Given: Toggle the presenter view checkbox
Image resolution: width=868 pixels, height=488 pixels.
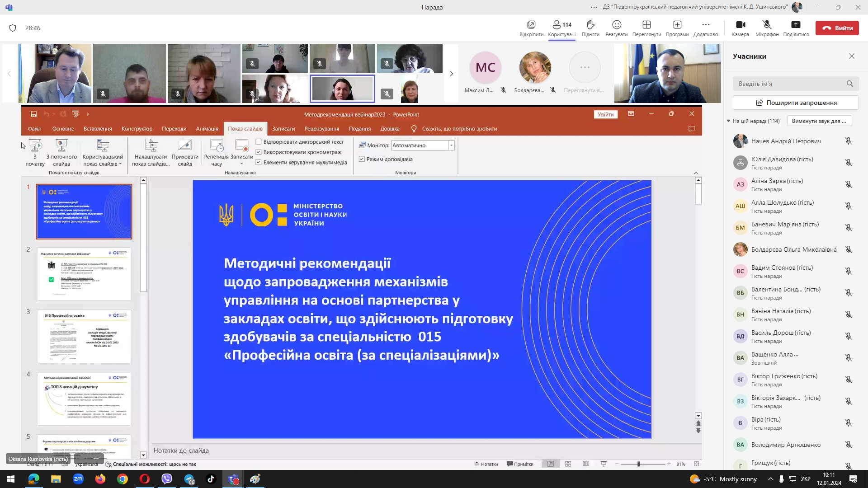Looking at the screenshot, I should (362, 159).
